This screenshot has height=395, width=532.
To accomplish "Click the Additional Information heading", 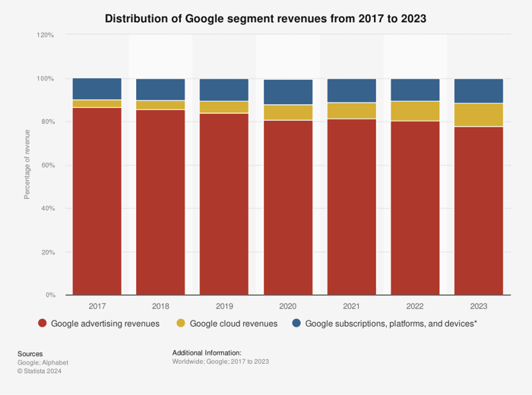I will coord(207,353).
